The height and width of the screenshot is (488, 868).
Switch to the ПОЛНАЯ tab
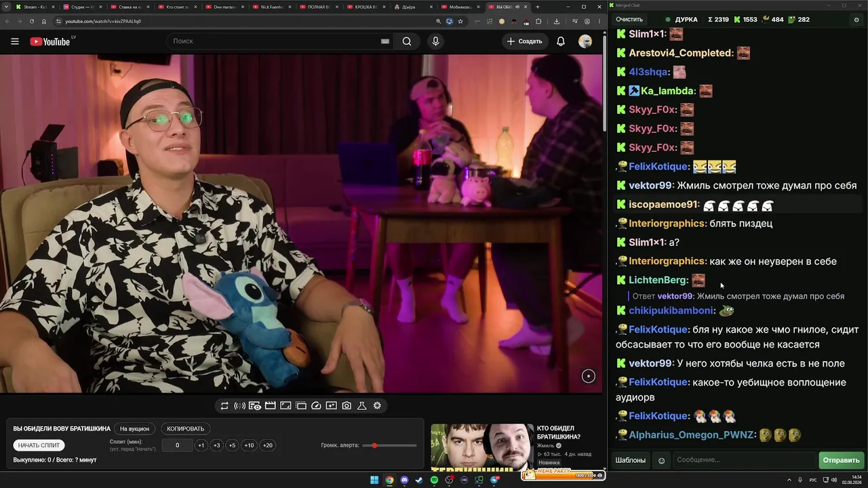tap(319, 7)
